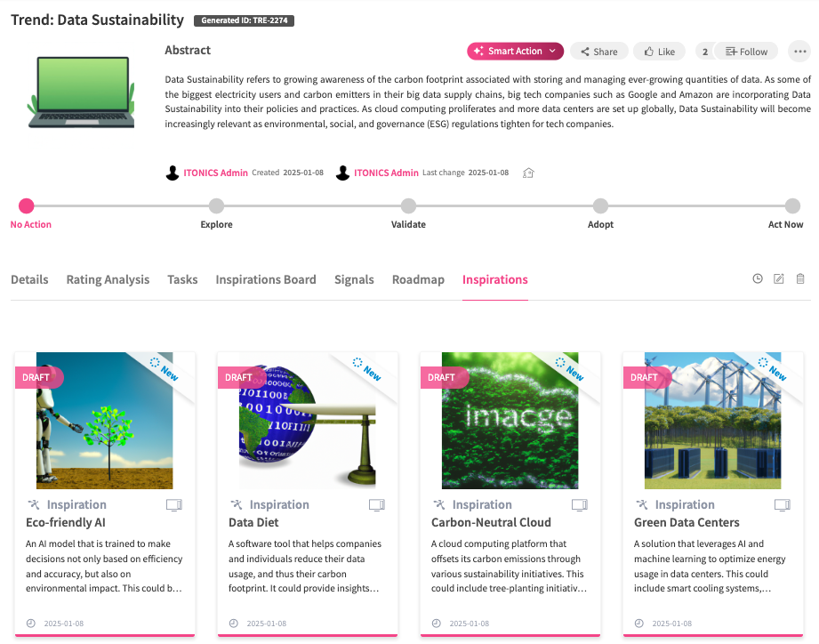Click the preview icon on Eco-friendly AI card
Viewport: 819px width, 644px height.
point(174,505)
